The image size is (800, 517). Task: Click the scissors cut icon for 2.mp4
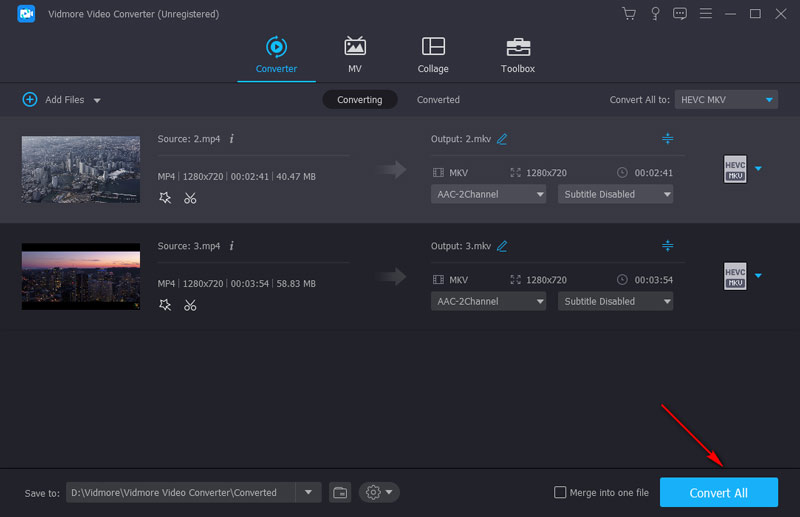[x=190, y=198]
